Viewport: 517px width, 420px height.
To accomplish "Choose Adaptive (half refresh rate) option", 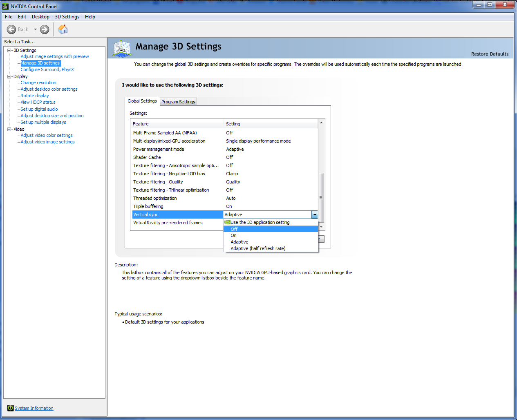I will [271, 248].
